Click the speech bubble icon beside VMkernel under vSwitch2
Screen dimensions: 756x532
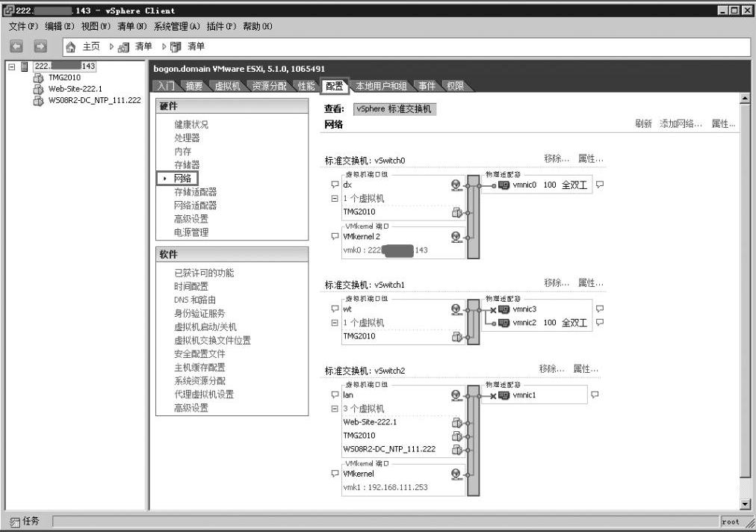pos(335,474)
